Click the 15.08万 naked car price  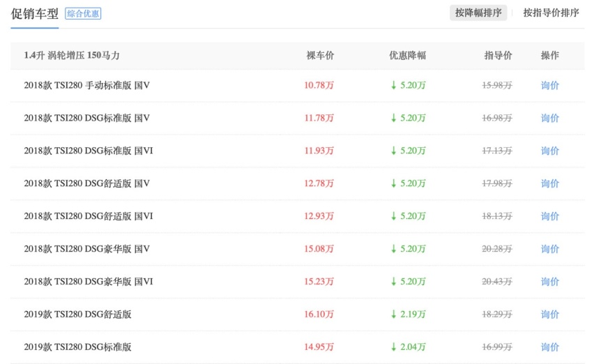[x=319, y=249]
